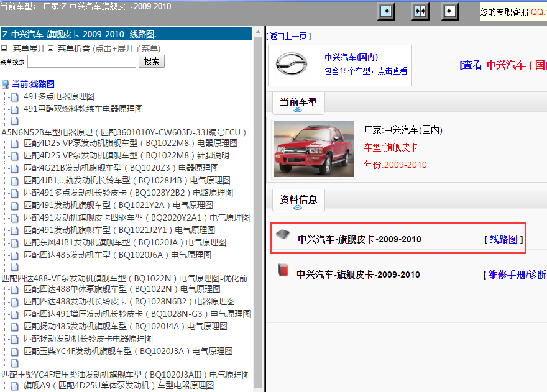The image size is (547, 392).
Task: Click the gray disk icon beside 线路图 entry
Action: [283, 234]
